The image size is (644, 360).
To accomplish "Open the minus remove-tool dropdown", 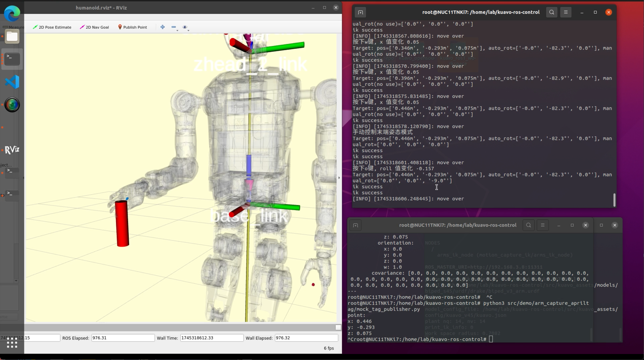I will point(174,27).
